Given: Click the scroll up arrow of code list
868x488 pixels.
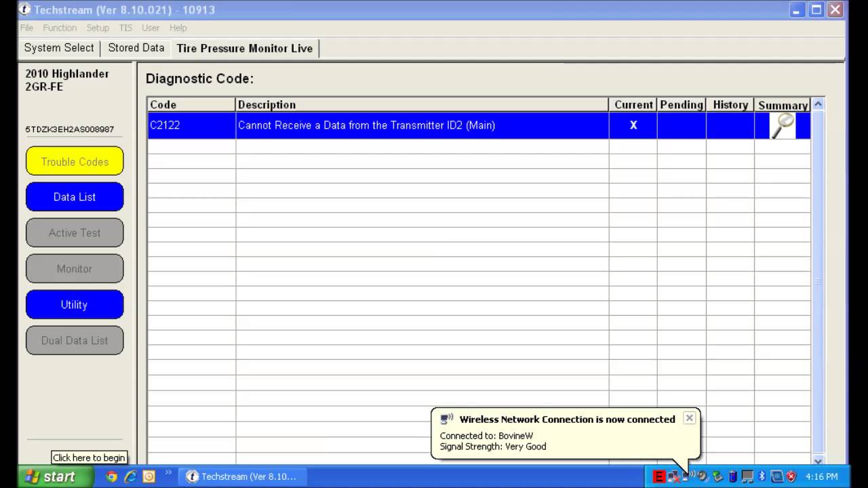Looking at the screenshot, I should point(818,104).
